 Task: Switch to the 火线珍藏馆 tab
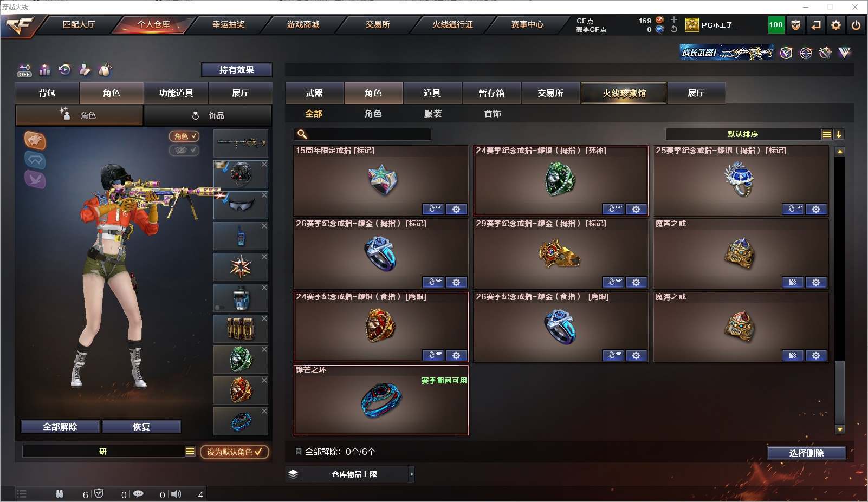[x=624, y=93]
